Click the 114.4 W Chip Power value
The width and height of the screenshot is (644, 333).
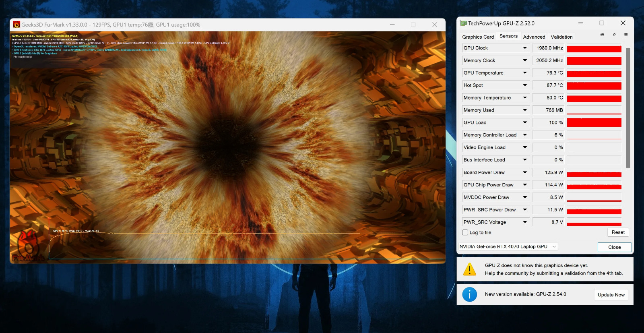[549, 185]
